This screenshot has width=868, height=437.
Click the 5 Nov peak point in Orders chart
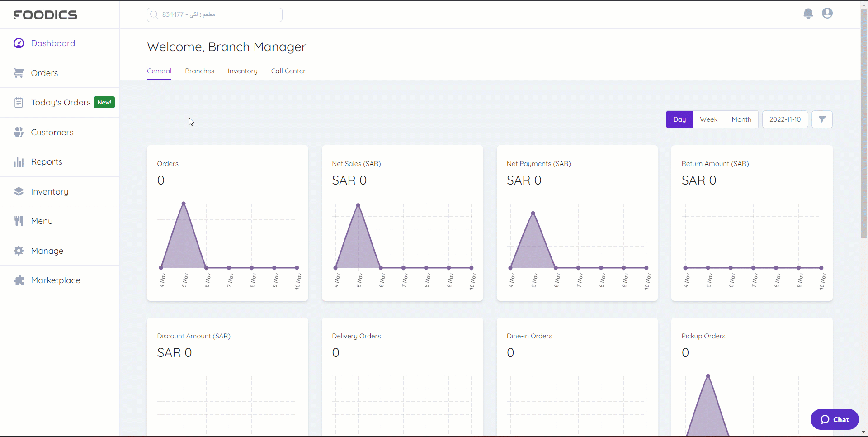coord(184,204)
